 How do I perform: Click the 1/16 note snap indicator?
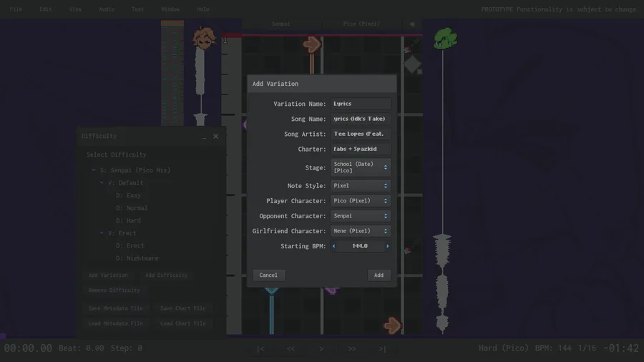click(x=587, y=348)
